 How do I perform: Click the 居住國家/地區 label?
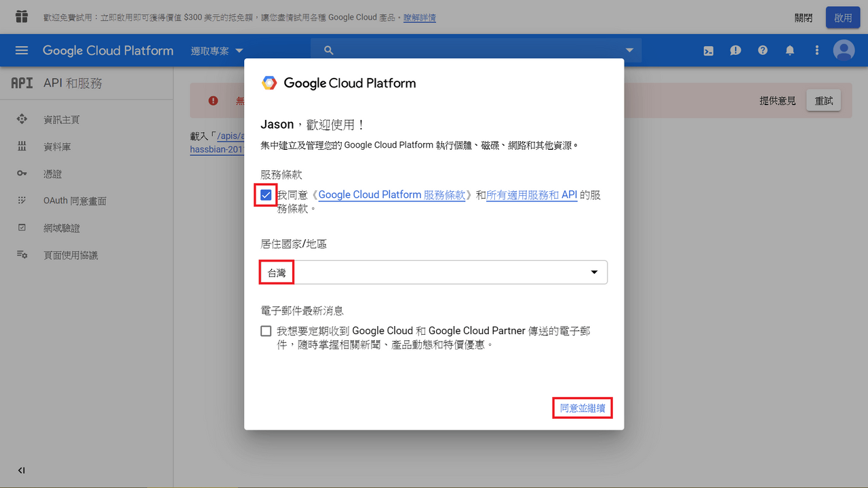(294, 244)
